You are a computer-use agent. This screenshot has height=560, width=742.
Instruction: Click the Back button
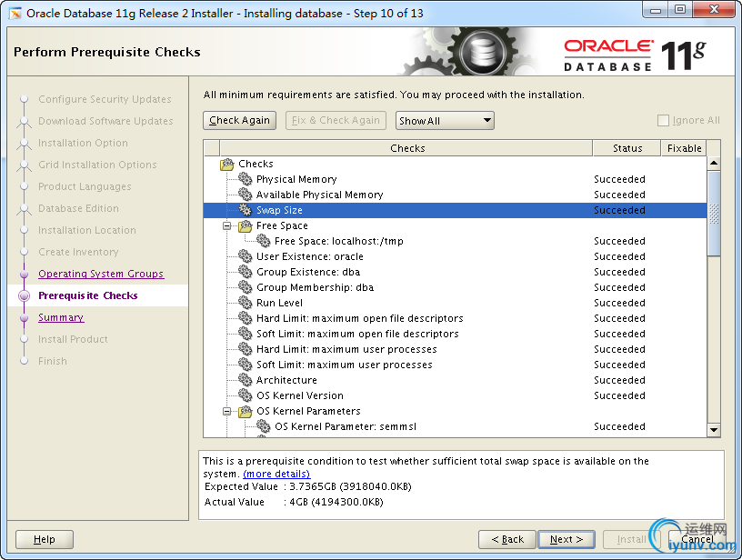pos(507,539)
